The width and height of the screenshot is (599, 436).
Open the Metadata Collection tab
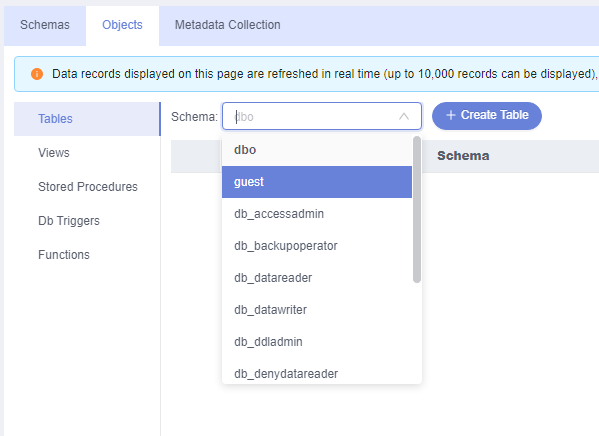coord(228,25)
